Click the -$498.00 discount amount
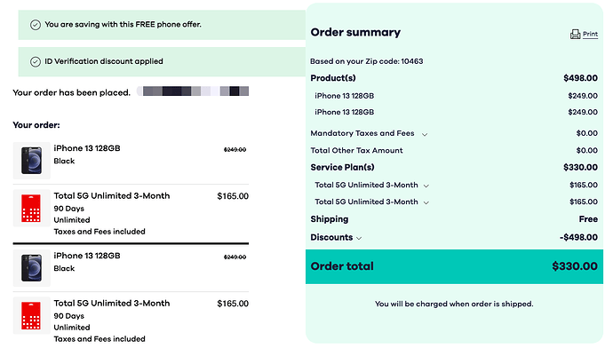The width and height of the screenshot is (613, 364). (578, 237)
